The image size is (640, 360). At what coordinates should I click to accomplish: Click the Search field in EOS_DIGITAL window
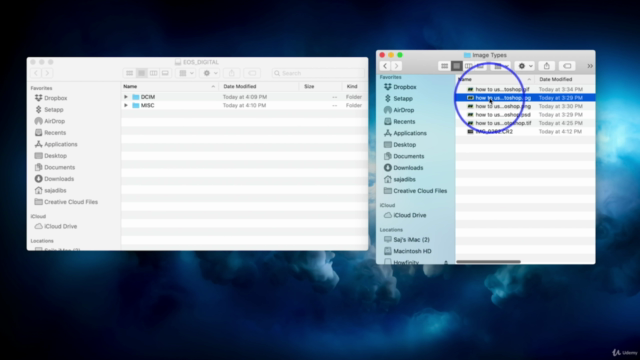coord(318,73)
